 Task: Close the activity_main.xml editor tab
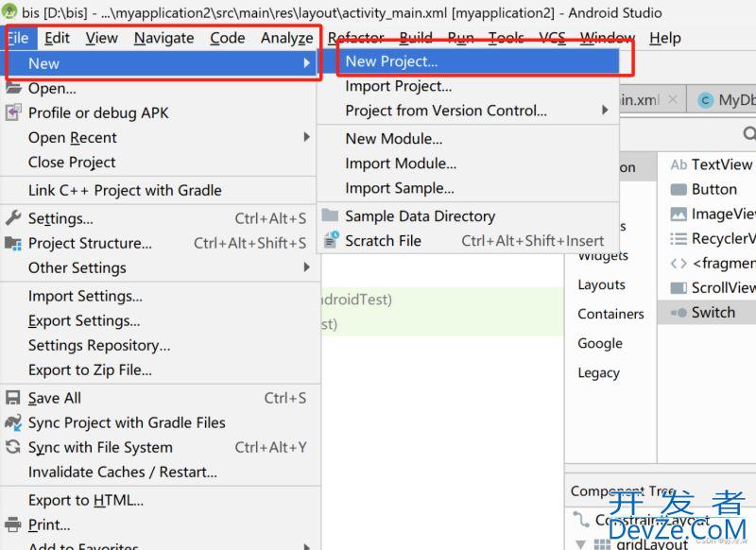673,100
